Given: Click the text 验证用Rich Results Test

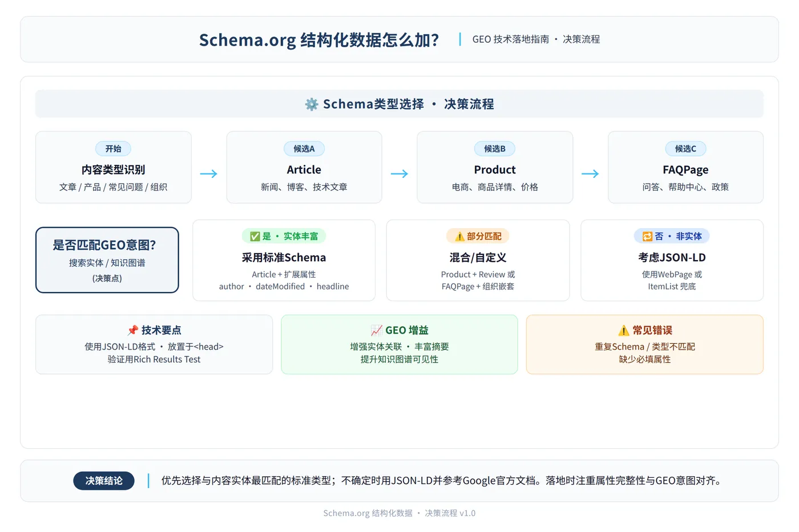Looking at the screenshot, I should [x=154, y=359].
